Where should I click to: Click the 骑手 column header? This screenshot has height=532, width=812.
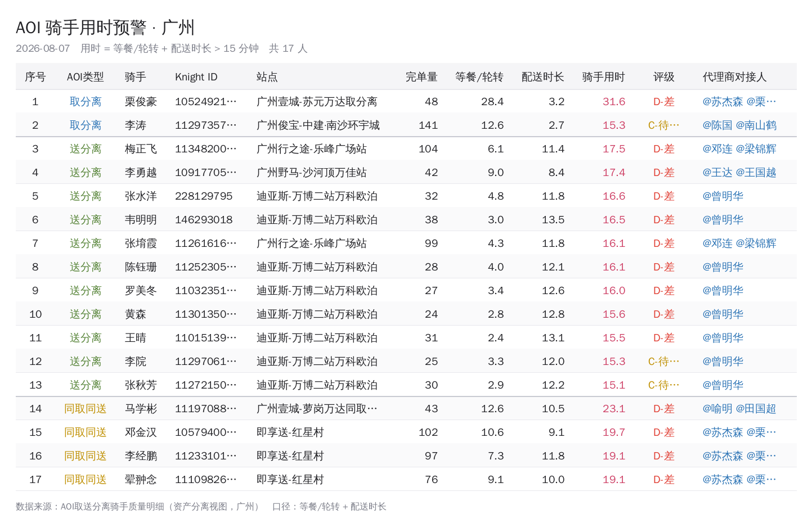[136, 77]
